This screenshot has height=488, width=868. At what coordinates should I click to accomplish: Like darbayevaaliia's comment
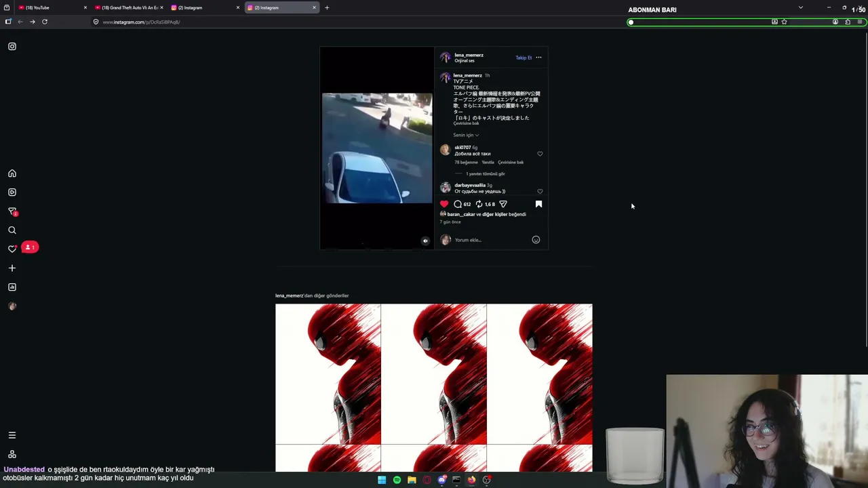coord(540,191)
